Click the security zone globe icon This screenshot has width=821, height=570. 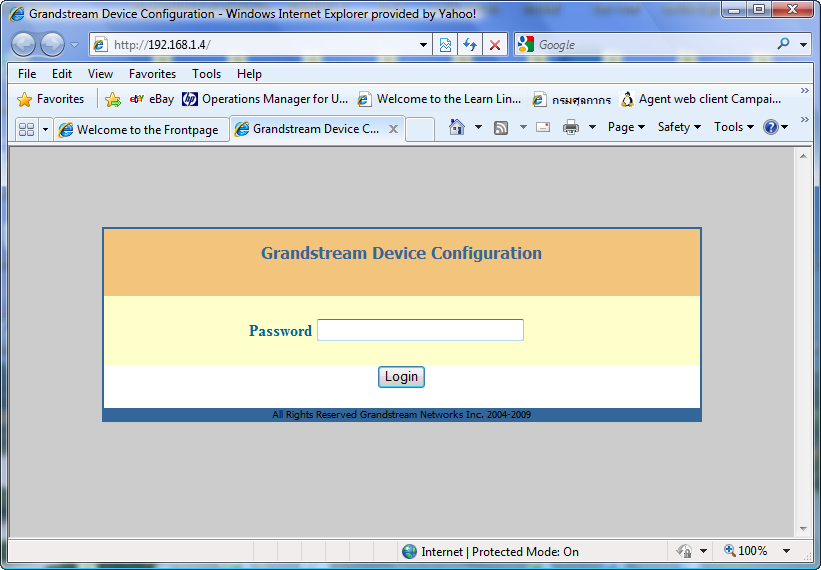click(409, 552)
